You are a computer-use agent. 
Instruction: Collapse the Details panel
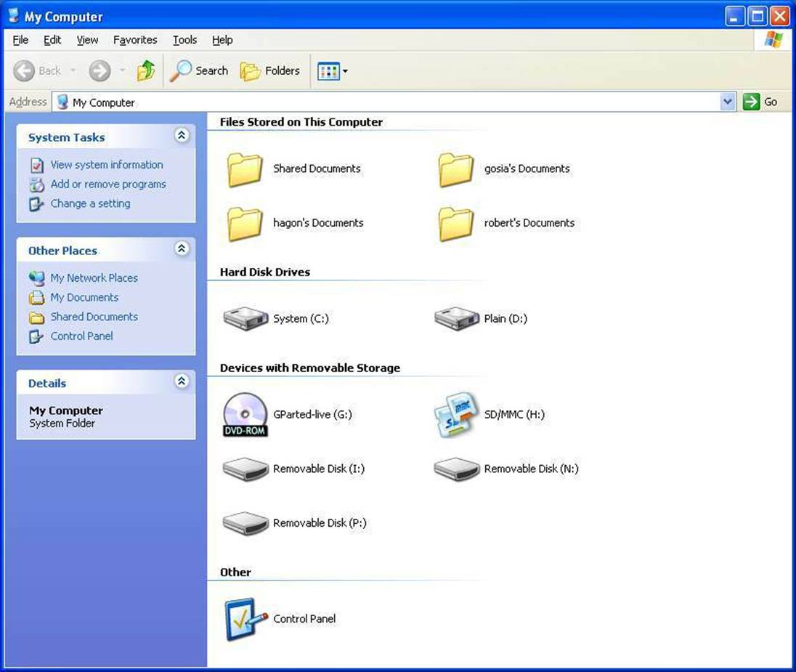click(182, 381)
